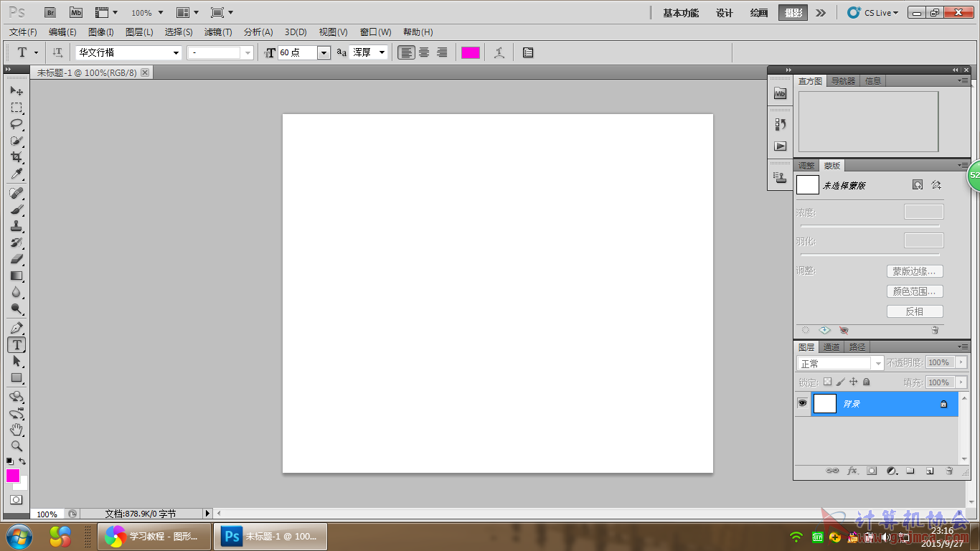Open the 填充 fill slider arrow
The height and width of the screenshot is (551, 980).
(x=962, y=382)
